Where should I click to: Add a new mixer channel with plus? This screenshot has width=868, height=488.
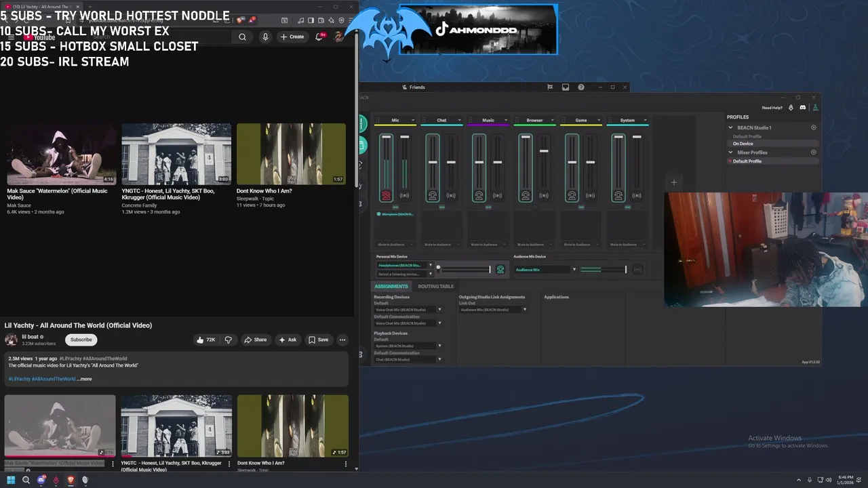pos(673,182)
